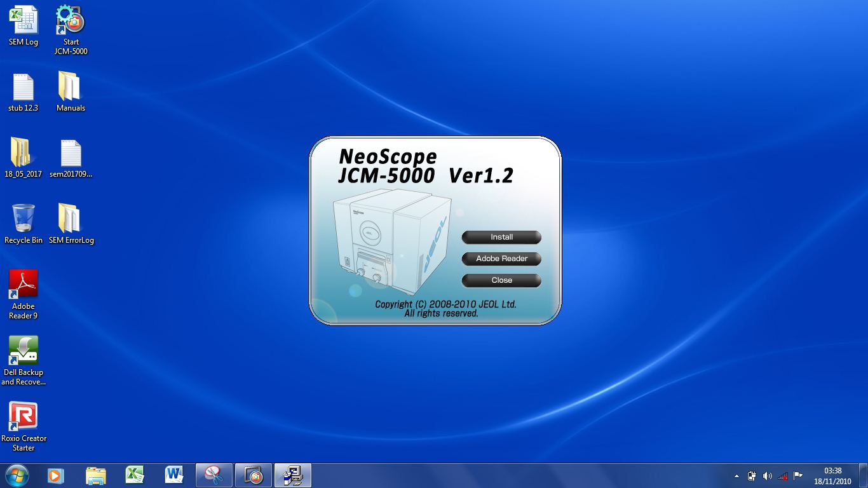This screenshot has height=488, width=868.
Task: Open the Action Center flag icon
Action: tap(798, 476)
